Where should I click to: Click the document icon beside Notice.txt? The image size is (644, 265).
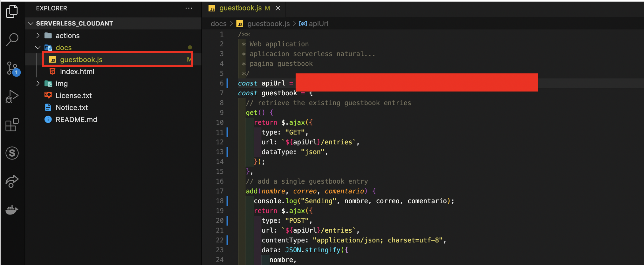pyautogui.click(x=48, y=107)
